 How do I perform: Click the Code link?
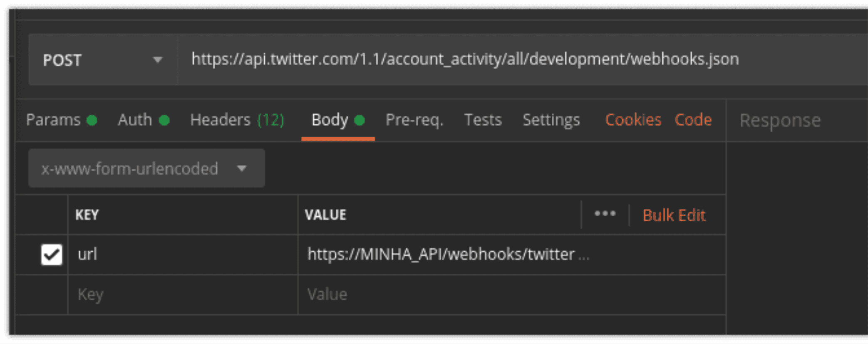click(x=693, y=120)
